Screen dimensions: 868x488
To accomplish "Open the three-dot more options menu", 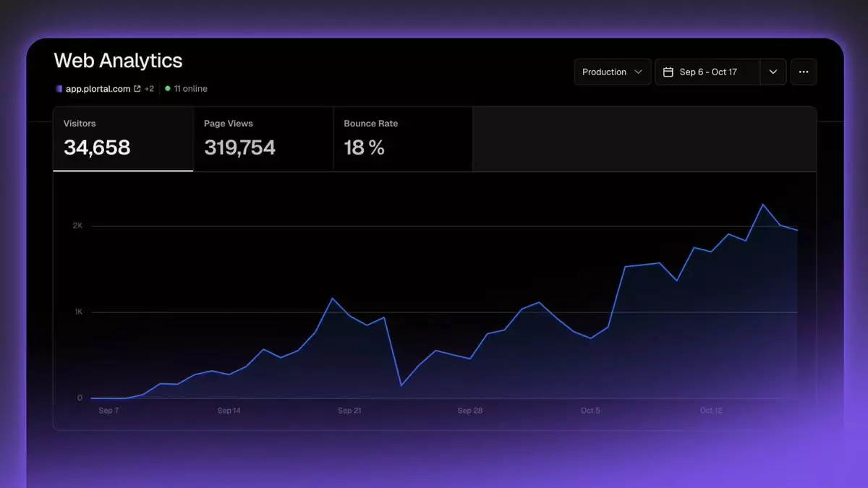I will (x=804, y=72).
